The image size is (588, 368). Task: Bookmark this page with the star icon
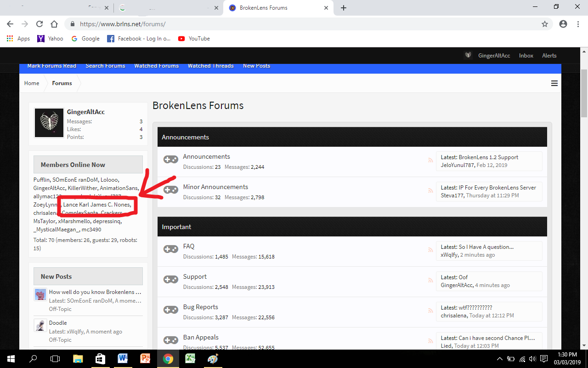click(x=545, y=24)
